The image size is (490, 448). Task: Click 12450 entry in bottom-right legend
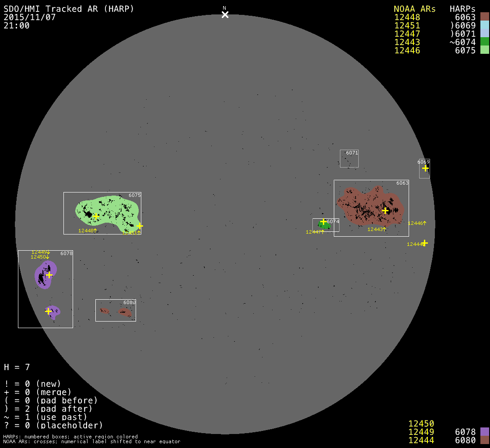click(421, 423)
